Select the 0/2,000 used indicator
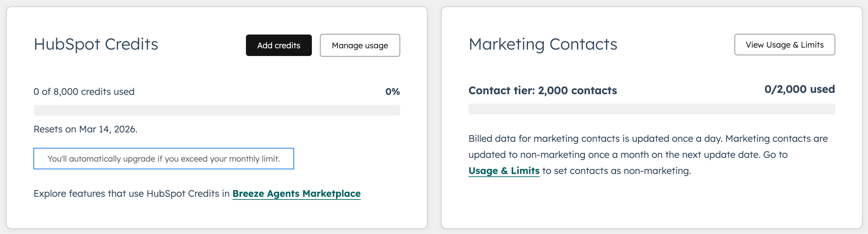Viewport: 868px width, 234px height. pyautogui.click(x=800, y=89)
